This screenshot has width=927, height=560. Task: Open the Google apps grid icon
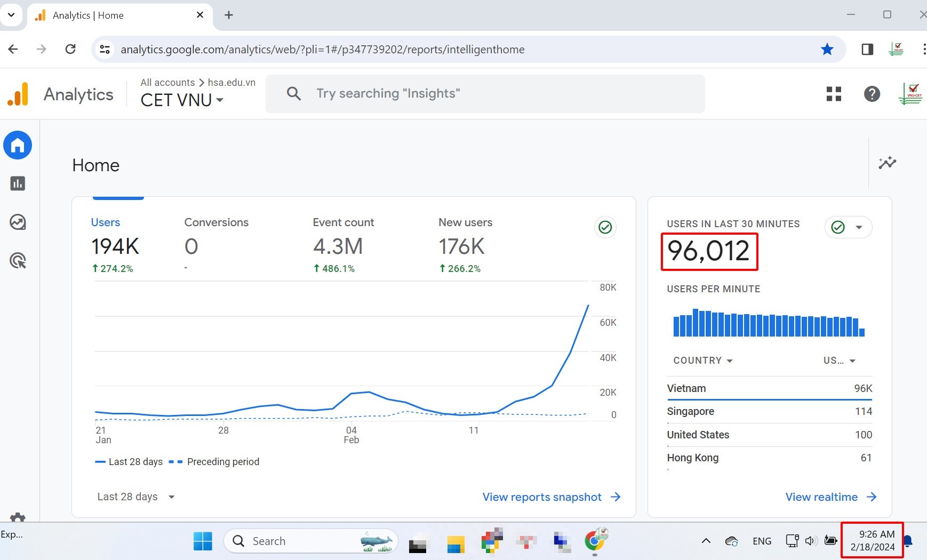pos(834,94)
